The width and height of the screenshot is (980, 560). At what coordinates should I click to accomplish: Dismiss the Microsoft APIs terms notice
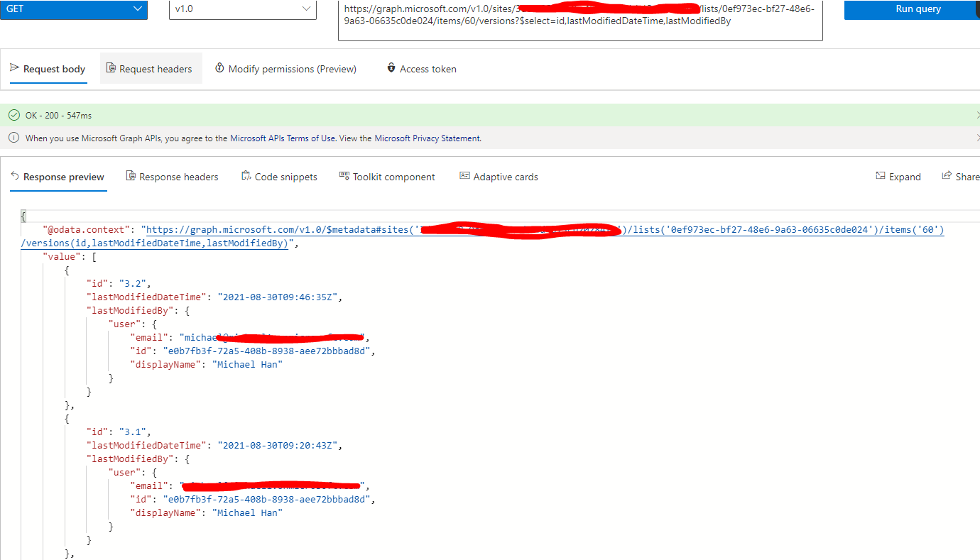[977, 138]
